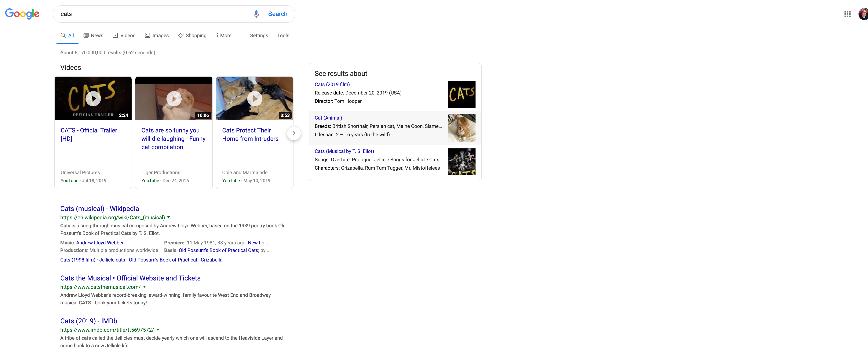Click the Google logo
The image size is (868, 356).
point(22,13)
